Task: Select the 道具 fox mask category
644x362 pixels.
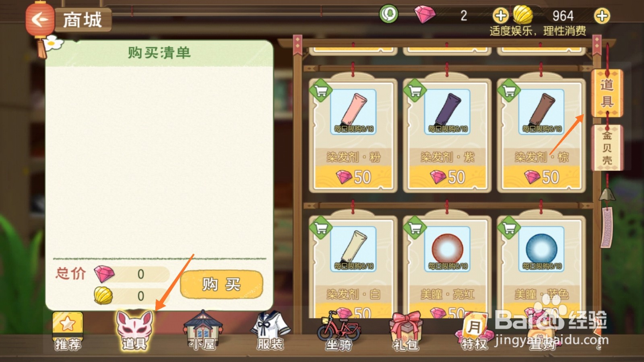Action: pos(135,331)
